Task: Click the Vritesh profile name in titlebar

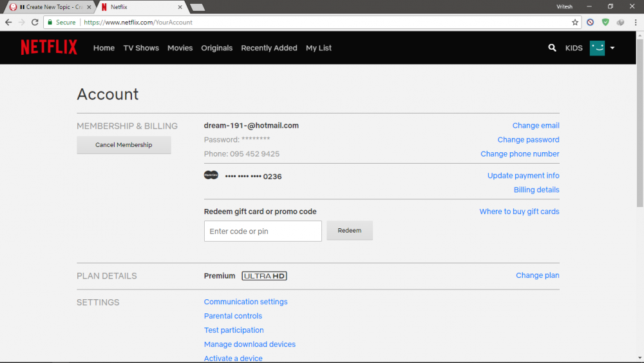Action: click(564, 6)
